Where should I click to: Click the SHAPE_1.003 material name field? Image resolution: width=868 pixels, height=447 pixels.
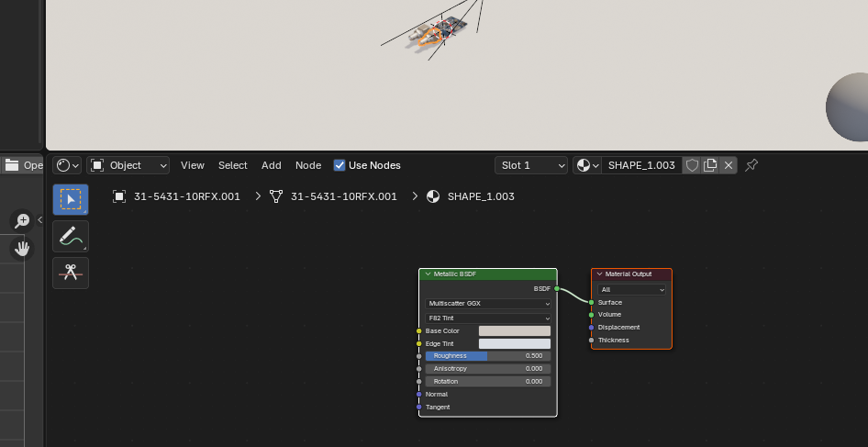pos(641,165)
